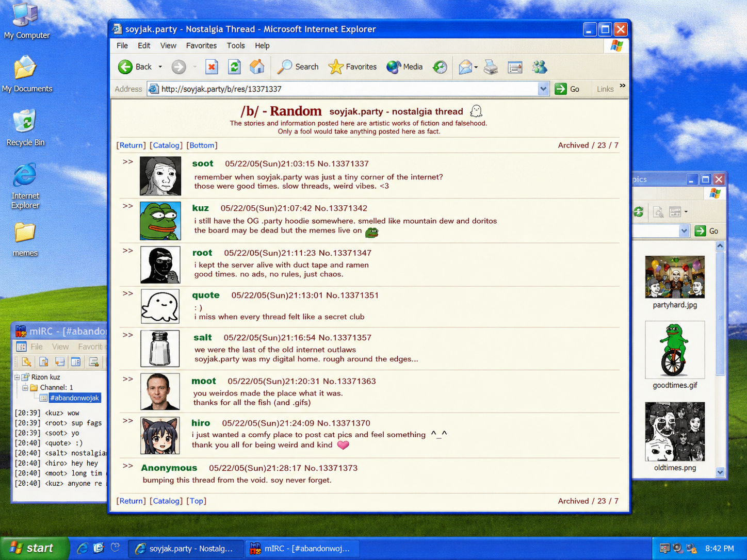747x560 pixels.
Task: Open the Search pane in Internet Explorer
Action: coord(298,67)
